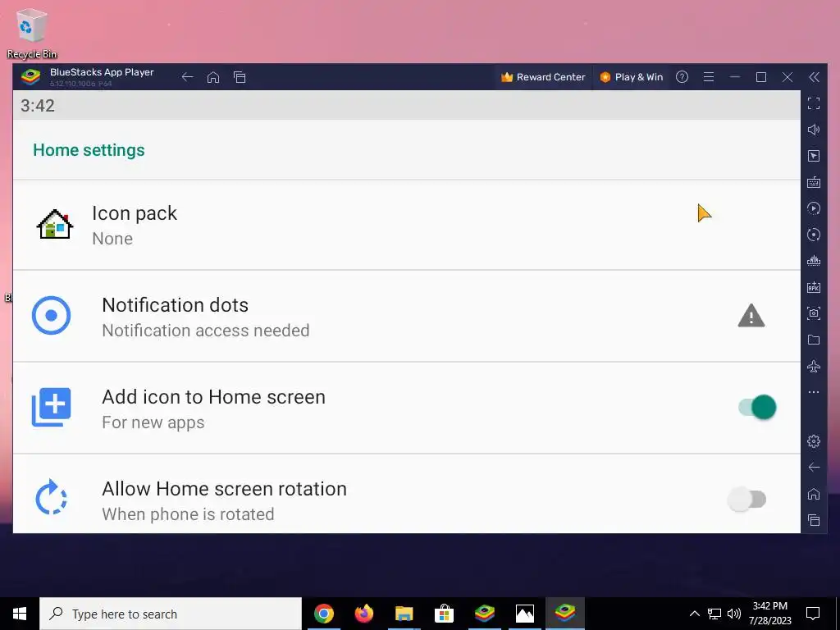Launch Firefox from the taskbar

tap(363, 614)
